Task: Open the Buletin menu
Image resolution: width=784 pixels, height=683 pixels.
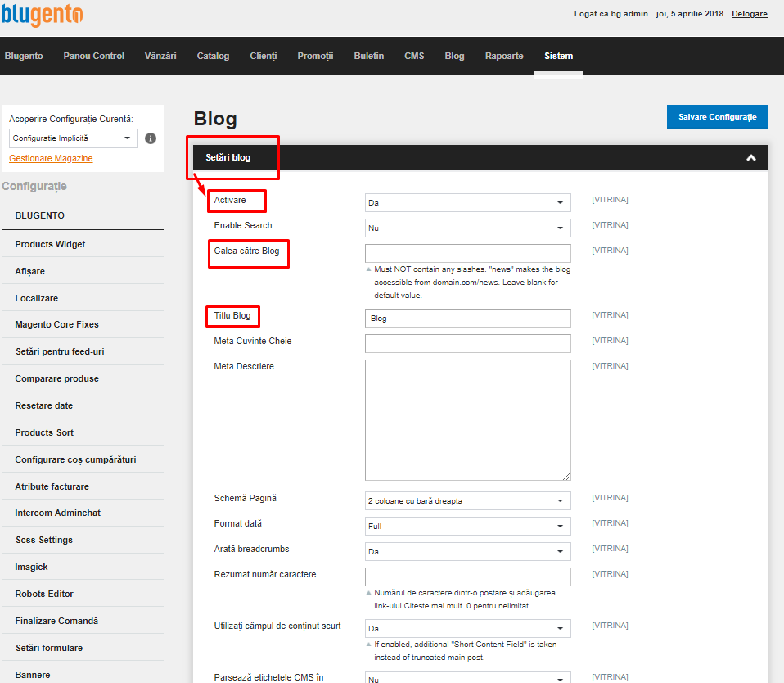Action: pos(369,56)
